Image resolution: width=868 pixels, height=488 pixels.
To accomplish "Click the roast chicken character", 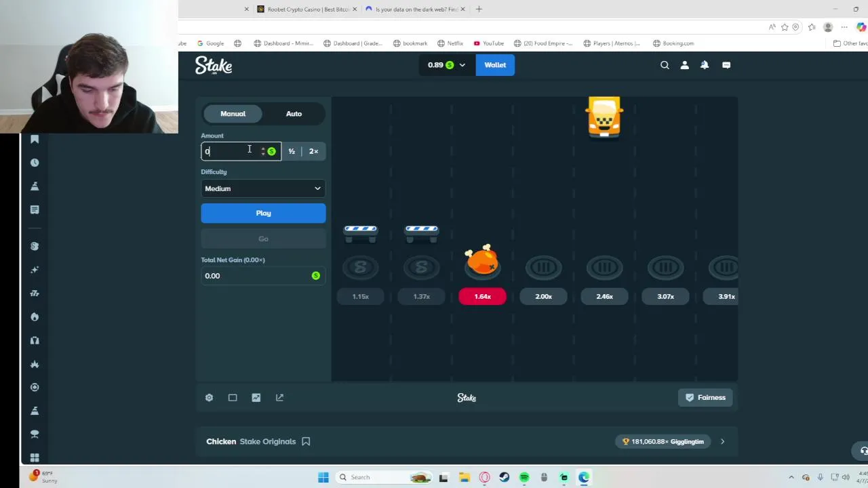I will (x=482, y=261).
